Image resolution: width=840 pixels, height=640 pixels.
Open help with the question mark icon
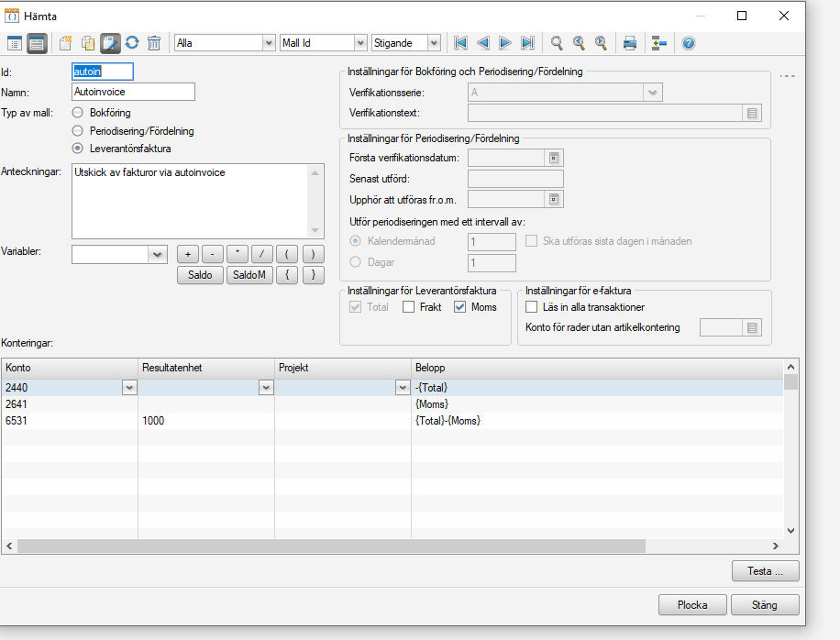coord(689,43)
